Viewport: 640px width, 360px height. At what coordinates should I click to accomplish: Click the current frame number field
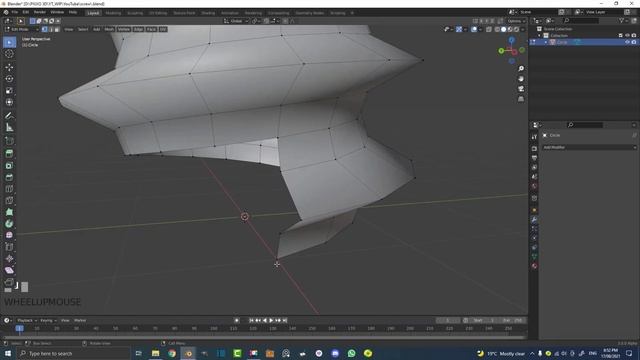pos(448,320)
